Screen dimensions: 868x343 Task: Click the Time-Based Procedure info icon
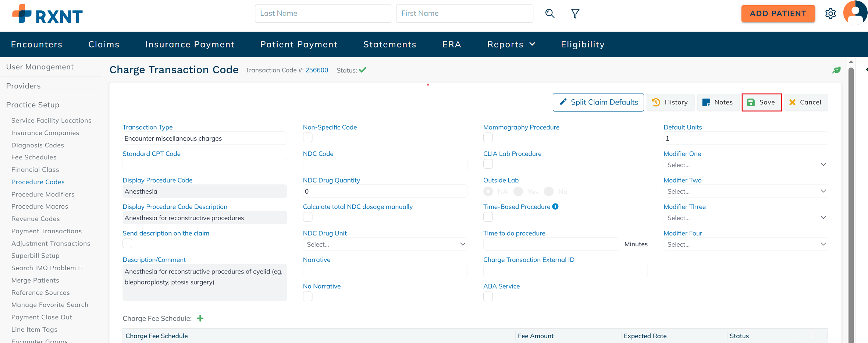pyautogui.click(x=555, y=206)
